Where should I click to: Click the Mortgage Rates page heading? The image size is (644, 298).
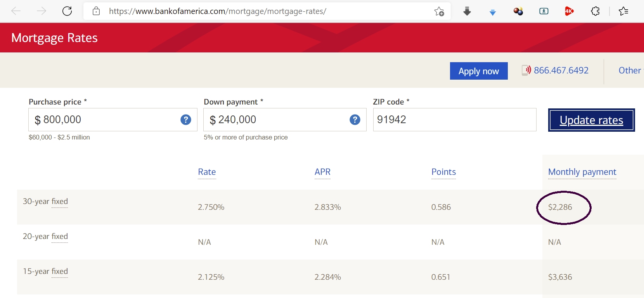point(54,38)
